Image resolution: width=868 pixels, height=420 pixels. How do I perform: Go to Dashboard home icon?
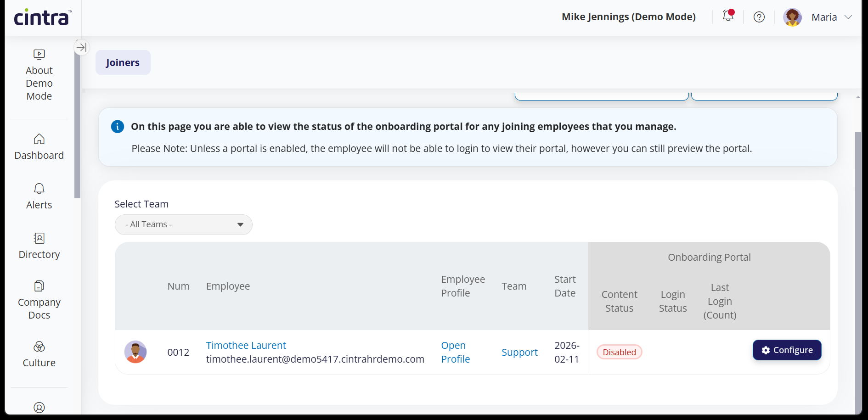click(x=39, y=139)
